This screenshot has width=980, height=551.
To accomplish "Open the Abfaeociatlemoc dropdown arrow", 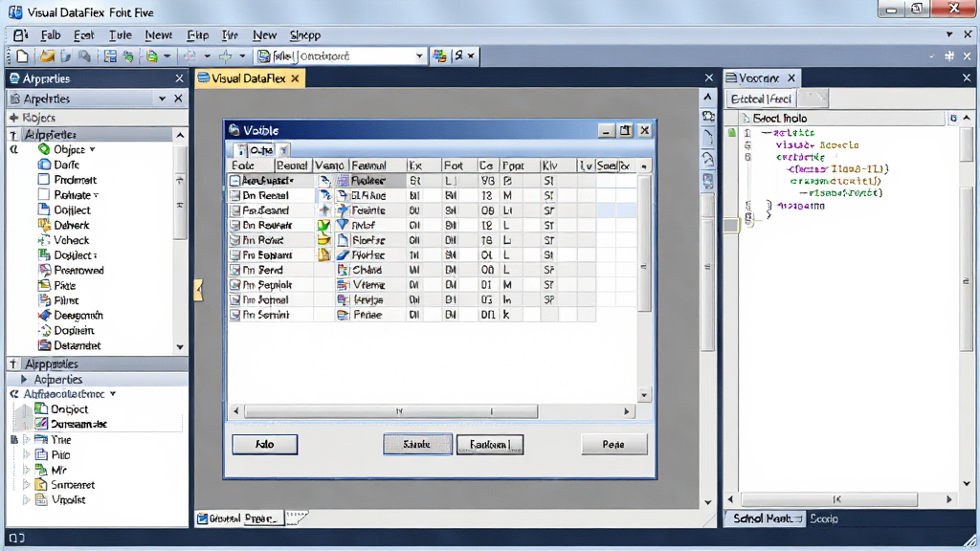I will pos(113,394).
